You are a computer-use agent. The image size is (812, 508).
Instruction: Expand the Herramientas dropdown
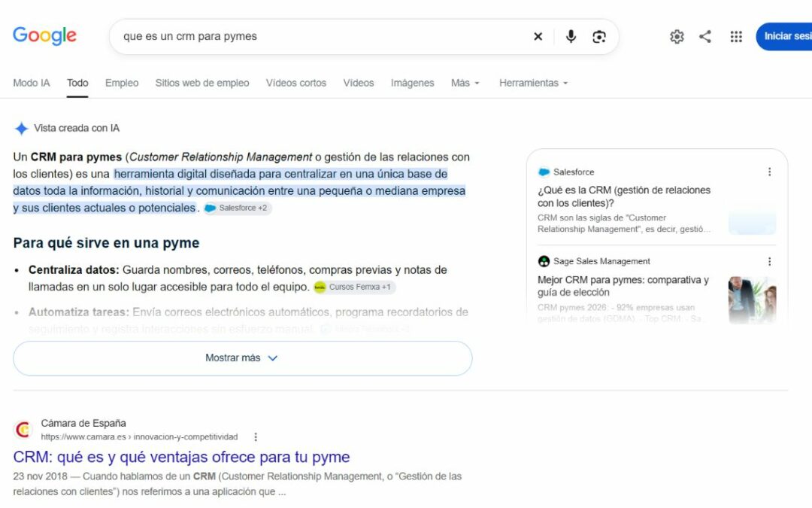pos(533,83)
